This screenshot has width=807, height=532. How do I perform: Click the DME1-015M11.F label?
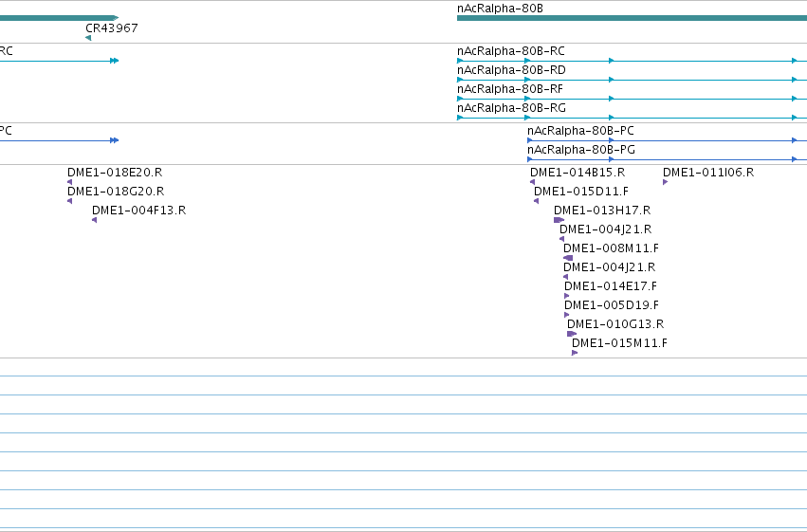[619, 343]
